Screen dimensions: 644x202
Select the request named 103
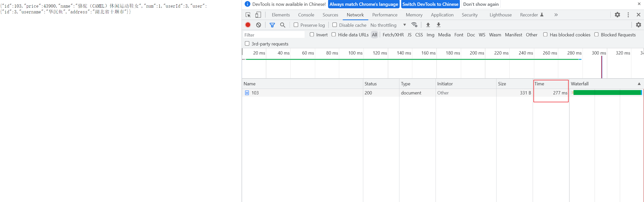tap(255, 93)
